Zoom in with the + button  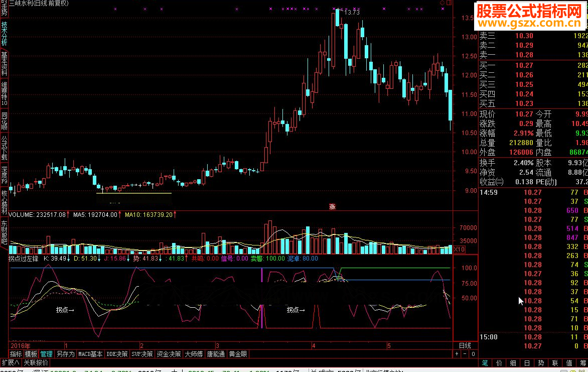coord(457,354)
